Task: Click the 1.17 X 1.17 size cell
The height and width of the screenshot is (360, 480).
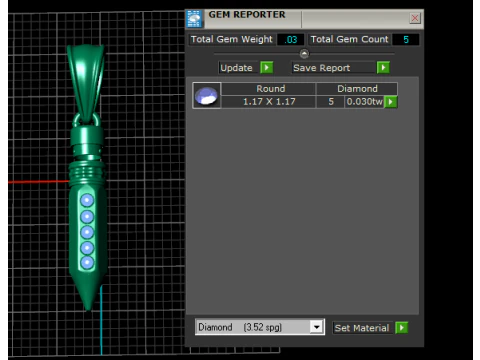Action: 269,102
